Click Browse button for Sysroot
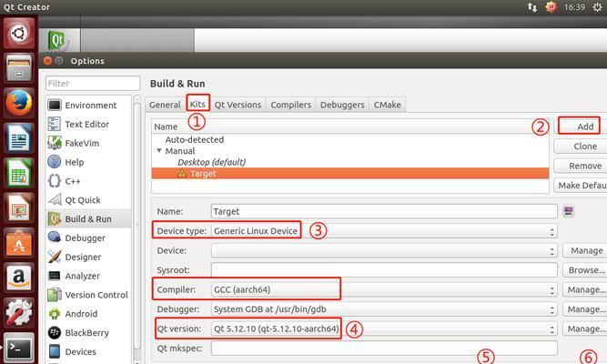 click(585, 270)
